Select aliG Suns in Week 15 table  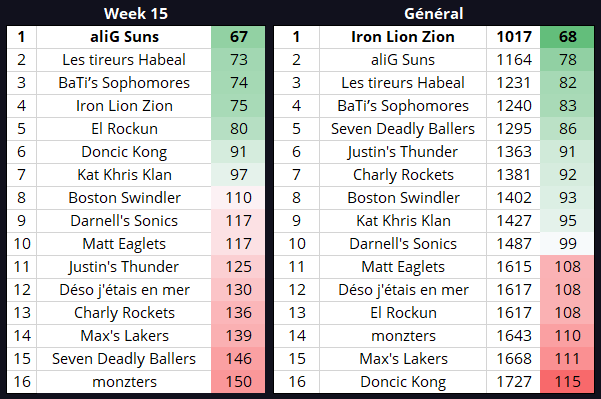(124, 37)
